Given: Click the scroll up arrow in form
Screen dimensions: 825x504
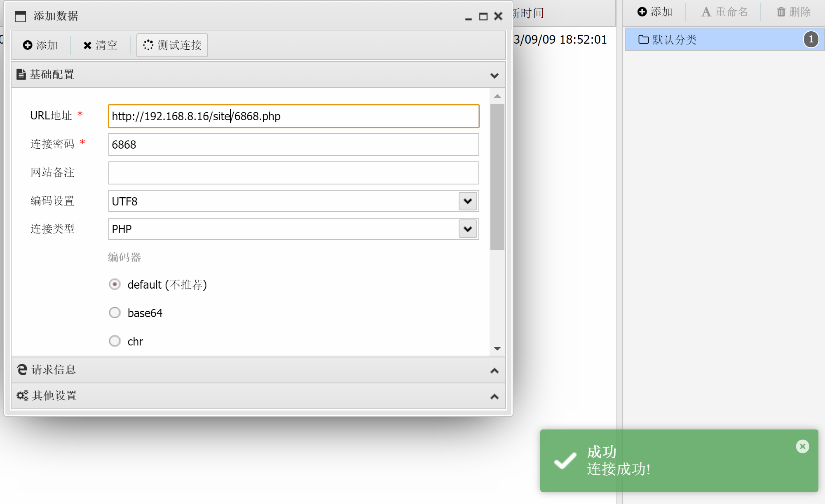Looking at the screenshot, I should [497, 96].
